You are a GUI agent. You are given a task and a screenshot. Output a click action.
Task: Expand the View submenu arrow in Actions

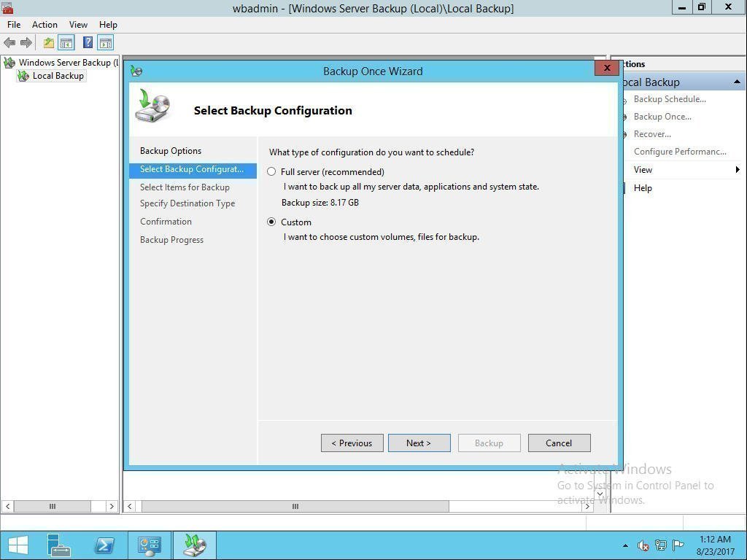click(x=738, y=169)
